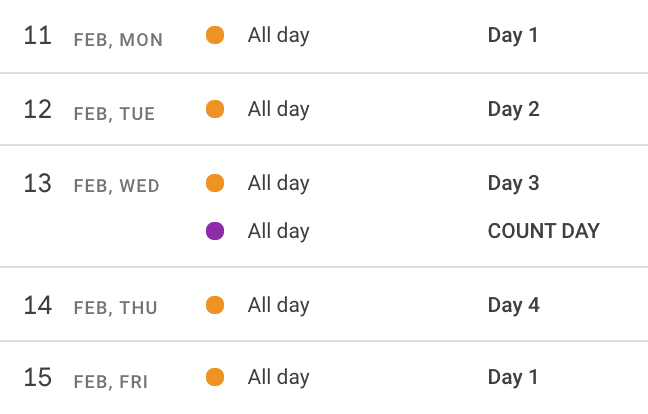The width and height of the screenshot is (648, 414).
Task: Select date number 13
Action: (38, 183)
